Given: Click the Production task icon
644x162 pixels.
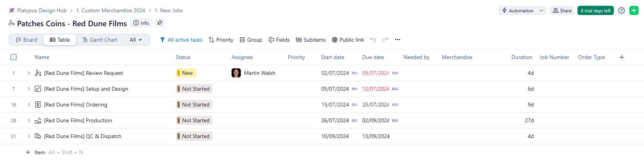Looking at the screenshot, I should [38, 120].
